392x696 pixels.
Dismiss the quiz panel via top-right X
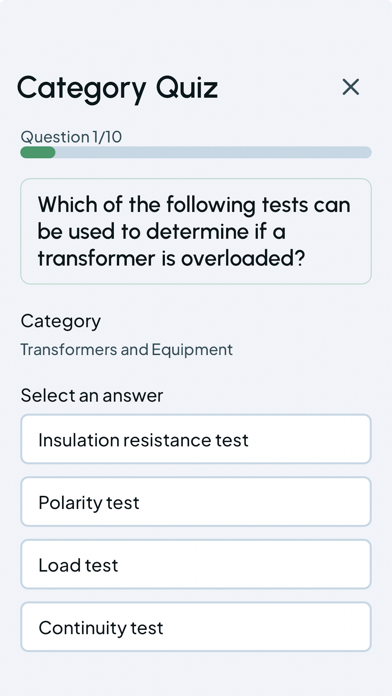click(351, 87)
